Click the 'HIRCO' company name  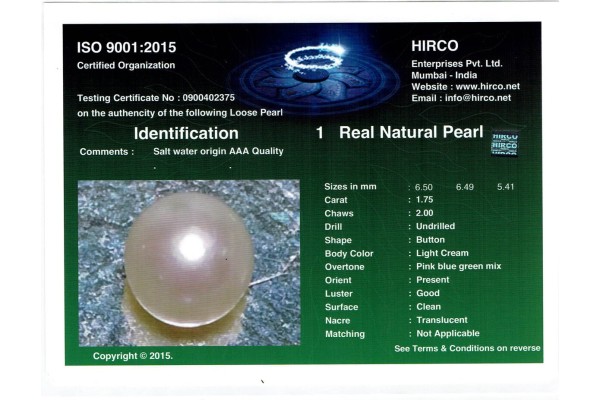(435, 46)
